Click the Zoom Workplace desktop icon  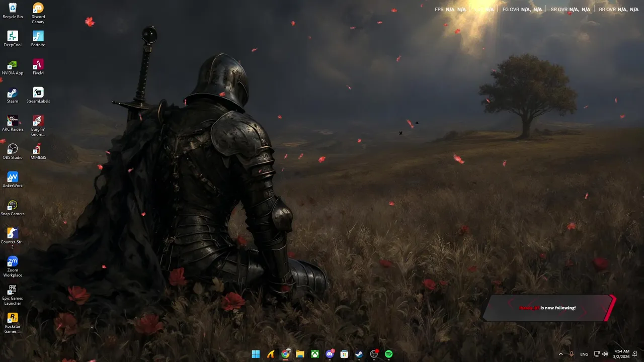(x=13, y=266)
